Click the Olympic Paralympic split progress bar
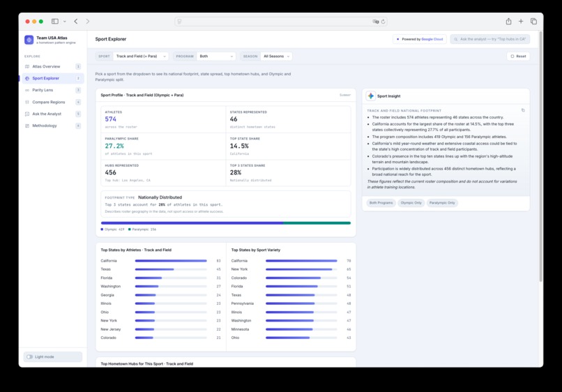Image resolution: width=562 pixels, height=392 pixels. pyautogui.click(x=226, y=223)
